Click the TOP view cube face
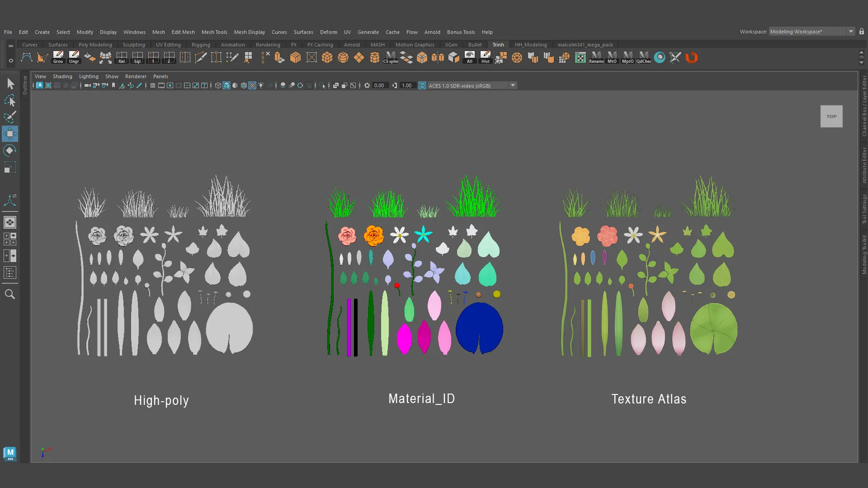This screenshot has width=868, height=488. click(831, 116)
